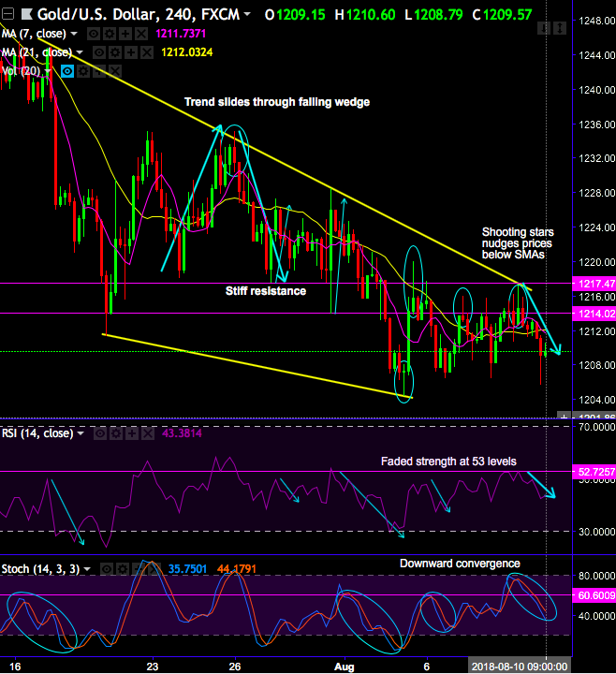
Task: Click the Low price value 1208.79
Action: 438,15
